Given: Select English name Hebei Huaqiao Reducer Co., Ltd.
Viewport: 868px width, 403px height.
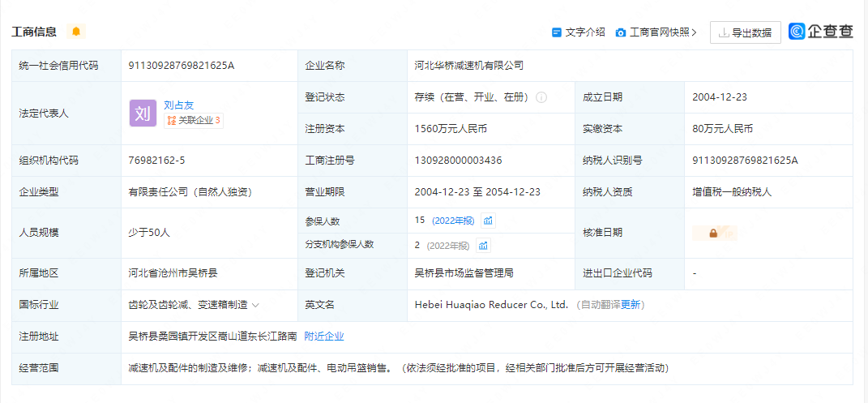Looking at the screenshot, I should 492,304.
